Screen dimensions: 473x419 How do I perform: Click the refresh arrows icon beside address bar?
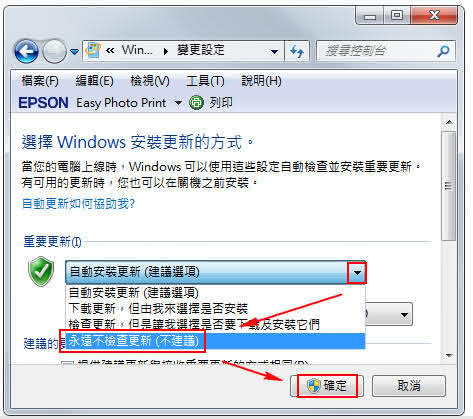point(296,51)
